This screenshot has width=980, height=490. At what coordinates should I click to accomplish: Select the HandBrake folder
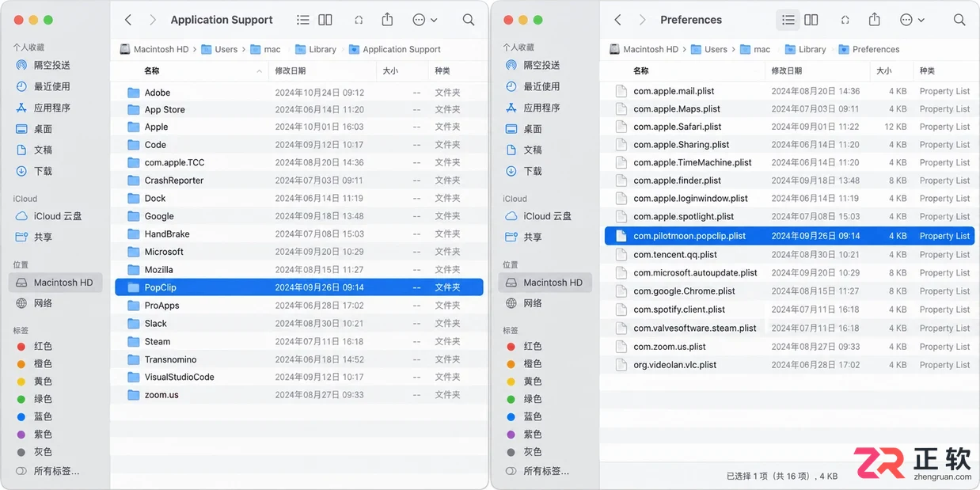coord(299,234)
